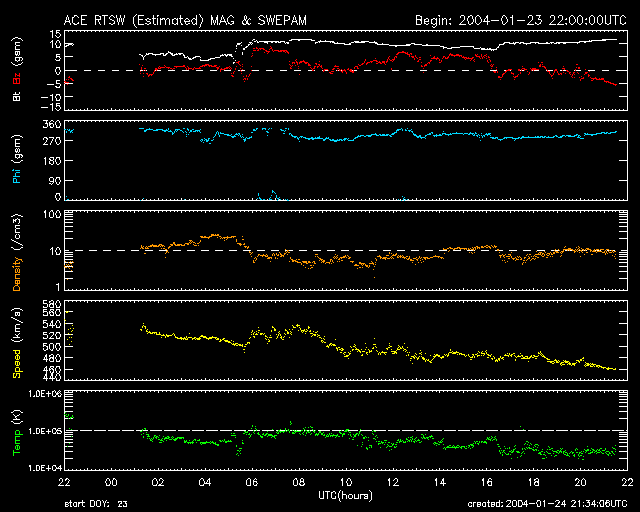
Task: Click the "UTC(hours)" x-axis title
Action: [x=345, y=496]
